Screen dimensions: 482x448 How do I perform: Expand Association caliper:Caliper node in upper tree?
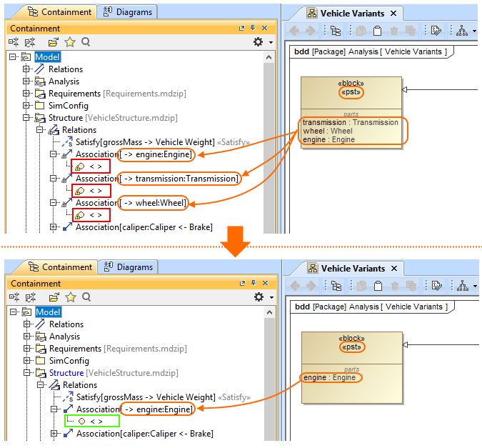53,227
